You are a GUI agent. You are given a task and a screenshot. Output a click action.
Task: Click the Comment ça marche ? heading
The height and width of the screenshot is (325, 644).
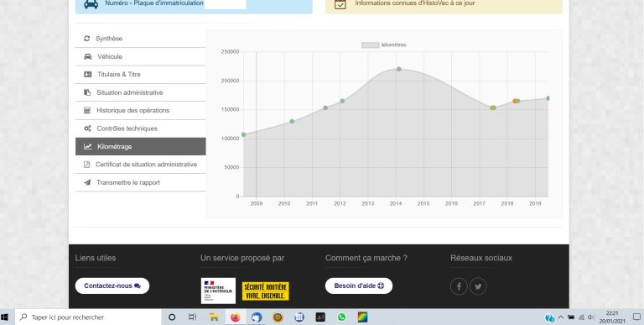point(366,258)
